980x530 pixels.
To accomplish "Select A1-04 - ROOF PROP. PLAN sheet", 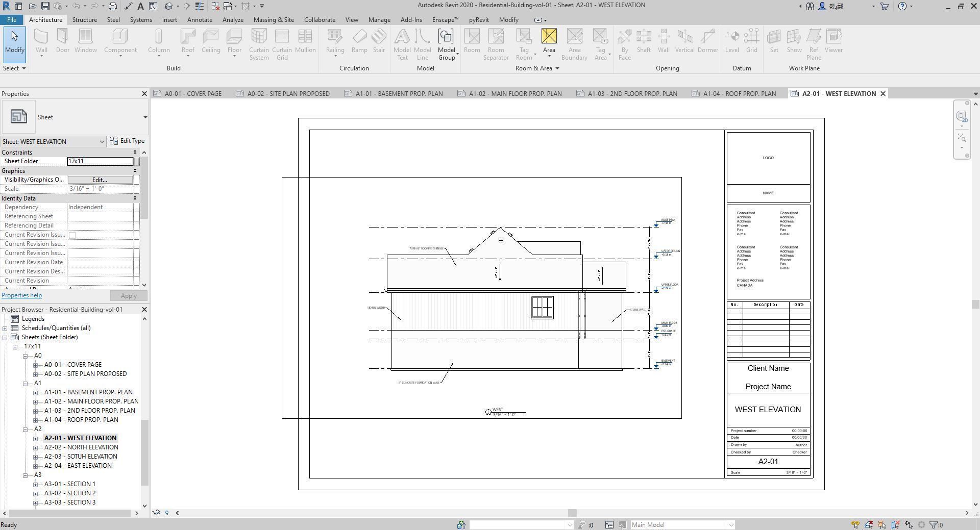I will 81,420.
